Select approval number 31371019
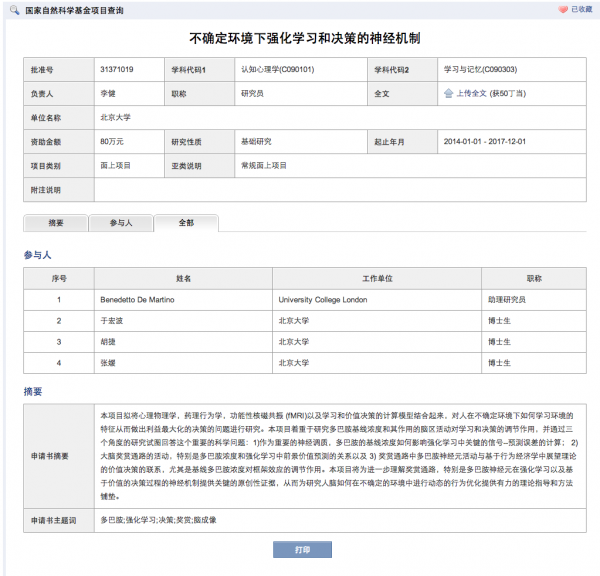Image resolution: width=600 pixels, height=576 pixels. coord(117,69)
